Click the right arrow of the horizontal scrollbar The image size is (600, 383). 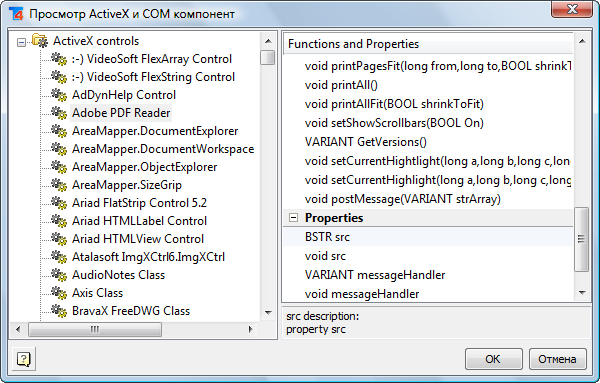251,329
